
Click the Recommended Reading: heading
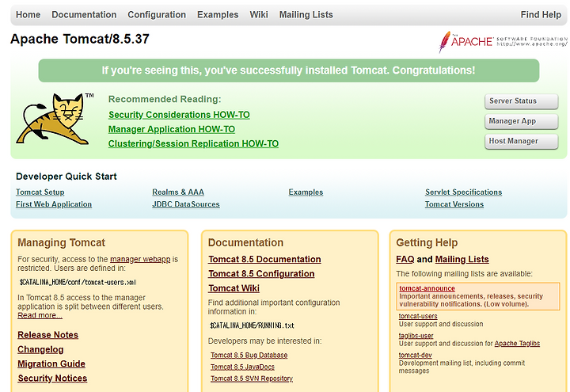165,99
